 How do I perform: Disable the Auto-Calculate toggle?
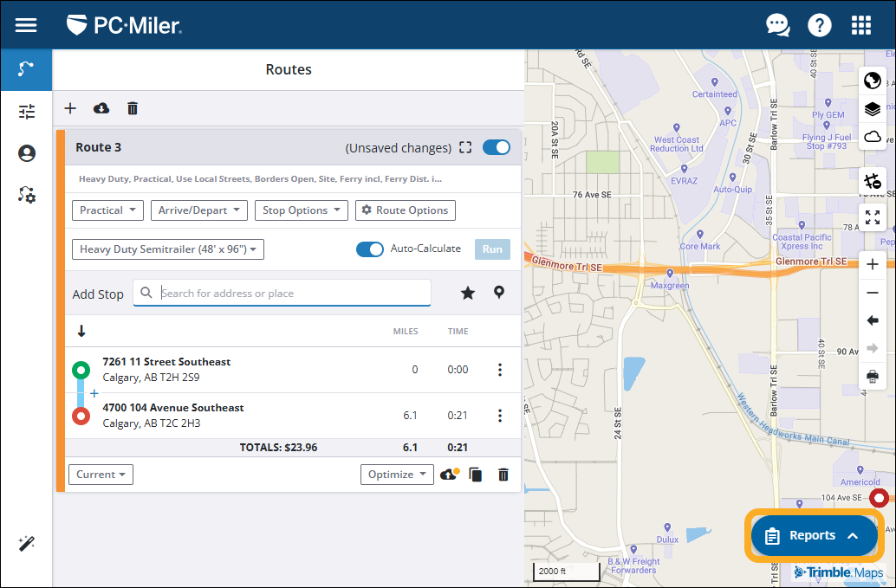pos(370,249)
